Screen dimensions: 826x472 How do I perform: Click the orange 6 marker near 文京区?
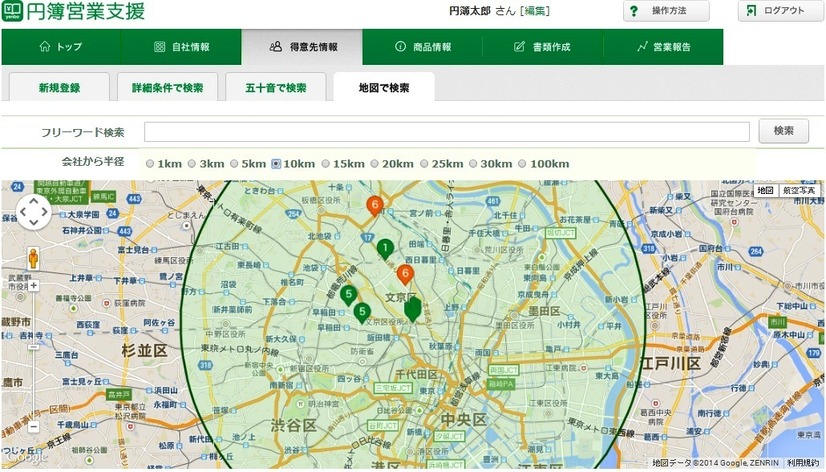(405, 274)
